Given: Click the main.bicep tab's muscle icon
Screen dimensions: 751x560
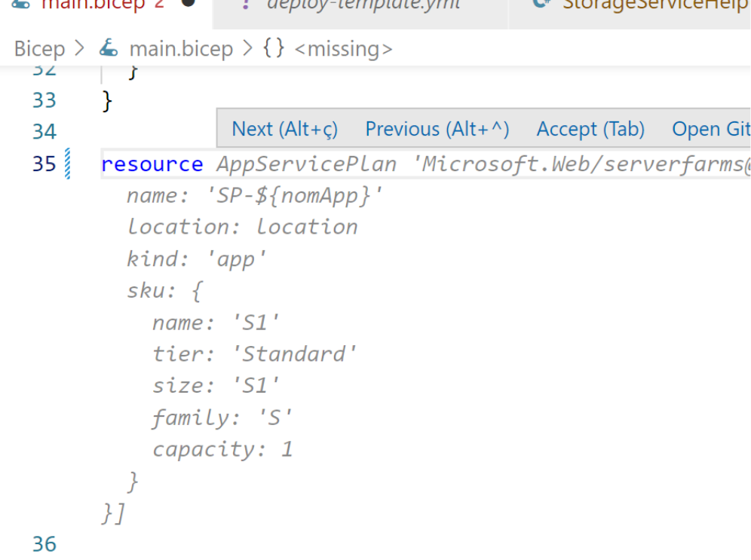Looking at the screenshot, I should pos(21,3).
